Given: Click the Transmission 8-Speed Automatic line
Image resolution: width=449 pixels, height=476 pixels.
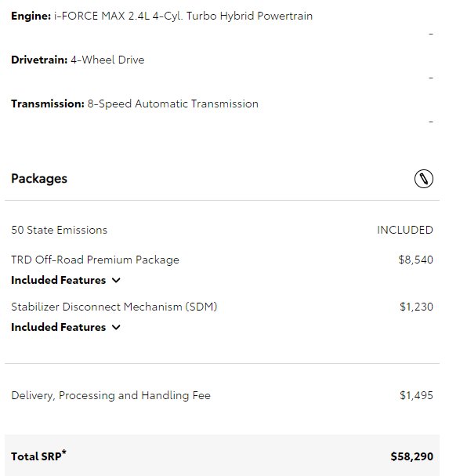Looking at the screenshot, I should point(135,104).
